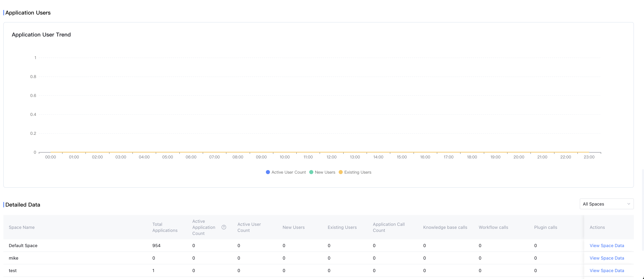Viewport: 644px width, 279px height.
Task: Toggle Active User Count legend series
Action: tap(289, 172)
